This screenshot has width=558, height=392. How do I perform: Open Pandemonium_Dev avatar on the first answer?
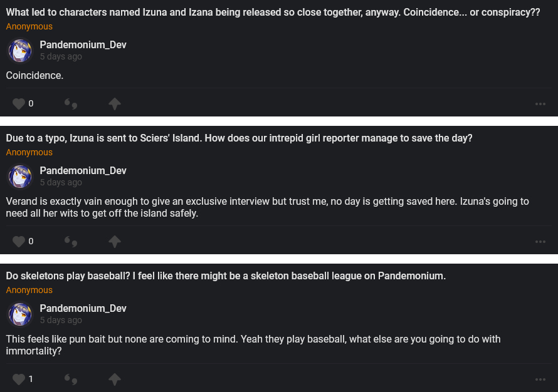[20, 51]
